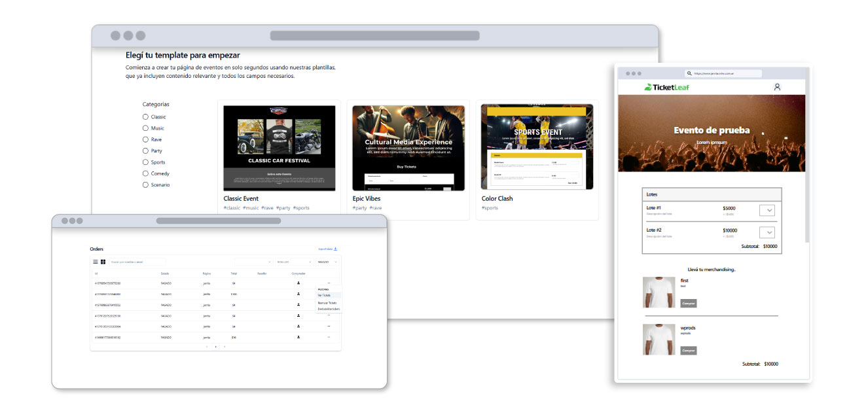Image resolution: width=868 pixels, height=407 pixels.
Task: Go to next page in Orders pagination
Action: tap(225, 346)
